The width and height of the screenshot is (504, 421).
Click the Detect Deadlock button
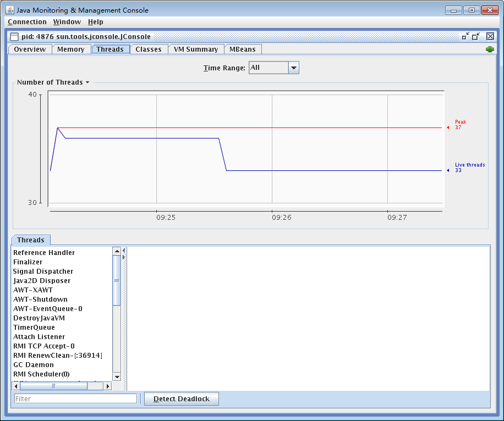pos(182,399)
